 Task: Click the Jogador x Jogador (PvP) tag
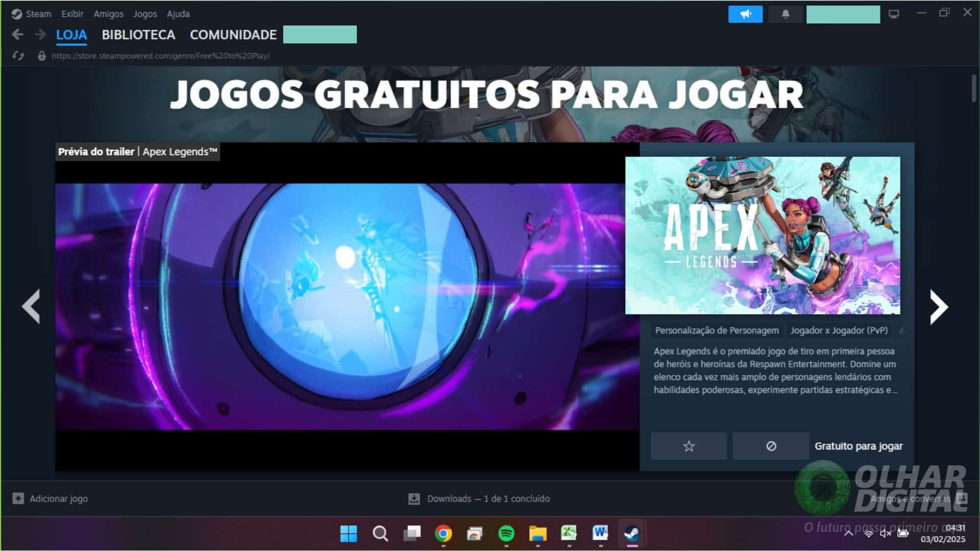pos(839,331)
